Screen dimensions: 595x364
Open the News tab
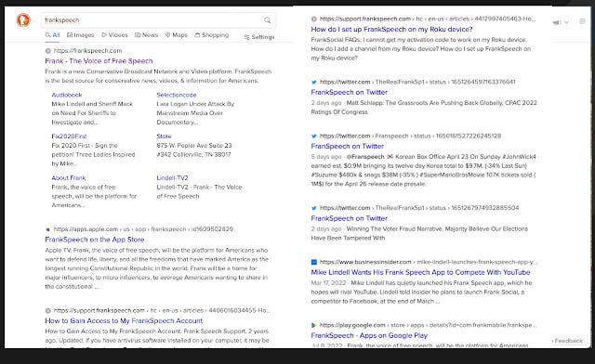click(147, 35)
